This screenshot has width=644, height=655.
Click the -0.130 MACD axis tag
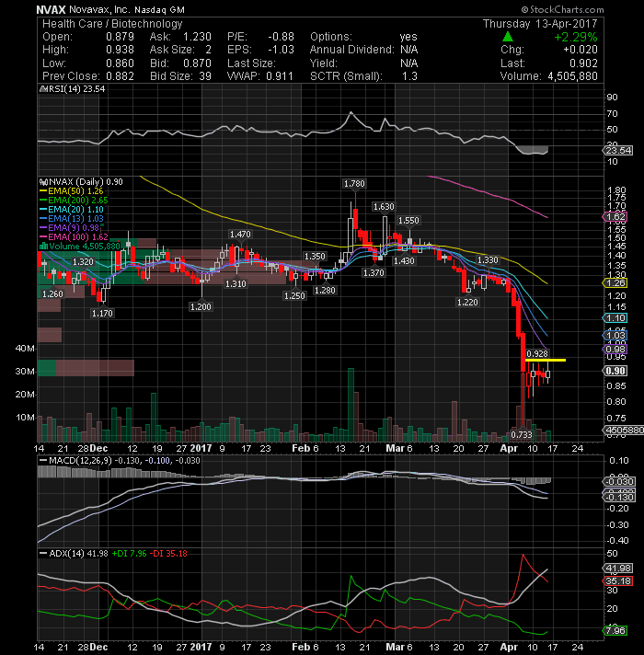coord(618,497)
